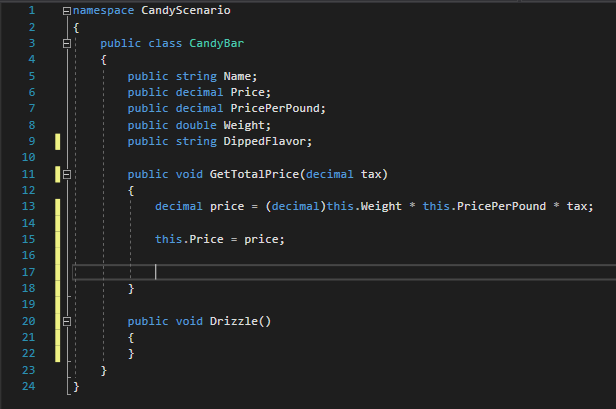Click the local variable price on line 13
This screenshot has height=409, width=616.
pyautogui.click(x=223, y=206)
